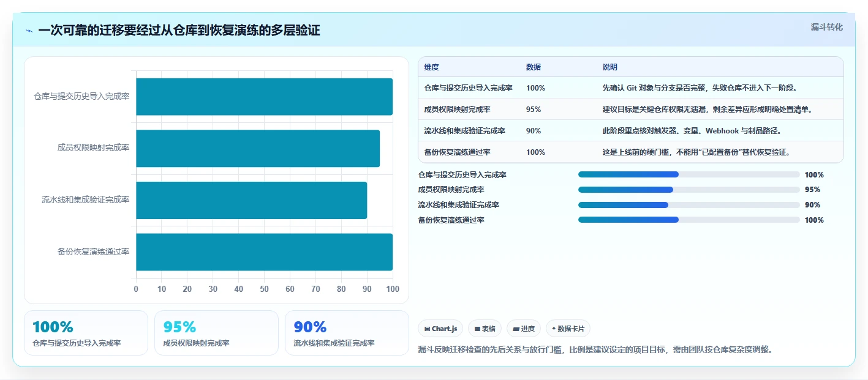The height and width of the screenshot is (380, 868).
Task: Click the 95% label beside progress bar
Action: pos(812,190)
